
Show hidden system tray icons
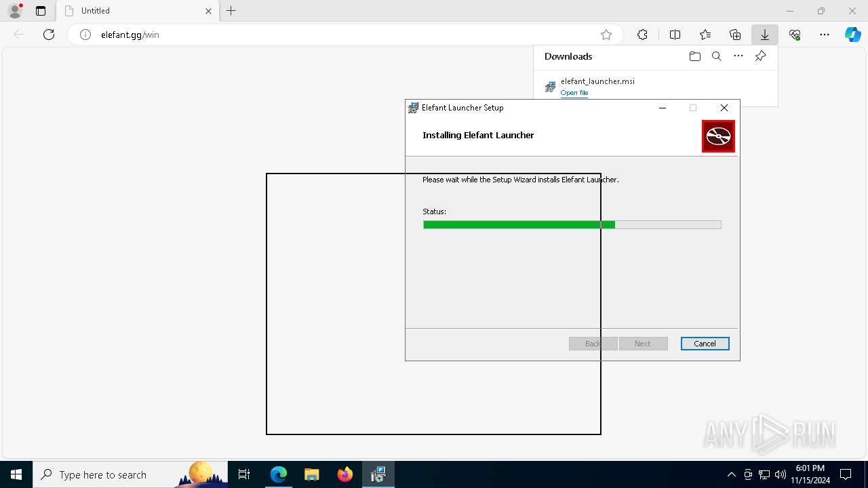(x=732, y=474)
